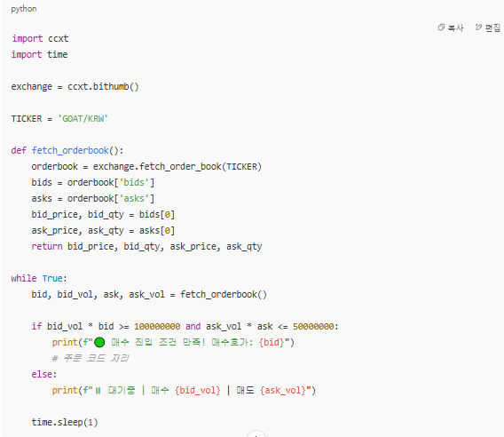The height and width of the screenshot is (437, 504).
Task: Click the scroll-down circle button at bottom
Action: pyautogui.click(x=256, y=433)
